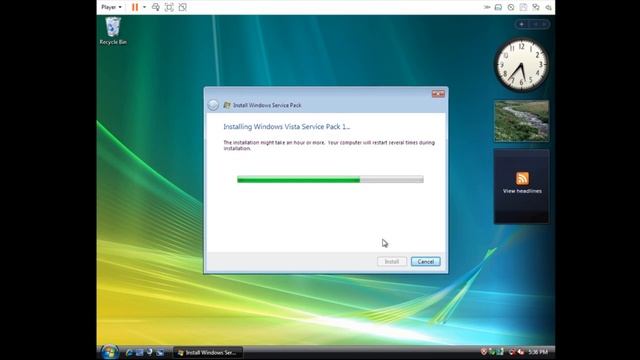Launch Internet Explorer from Quick Launch

pos(129,352)
